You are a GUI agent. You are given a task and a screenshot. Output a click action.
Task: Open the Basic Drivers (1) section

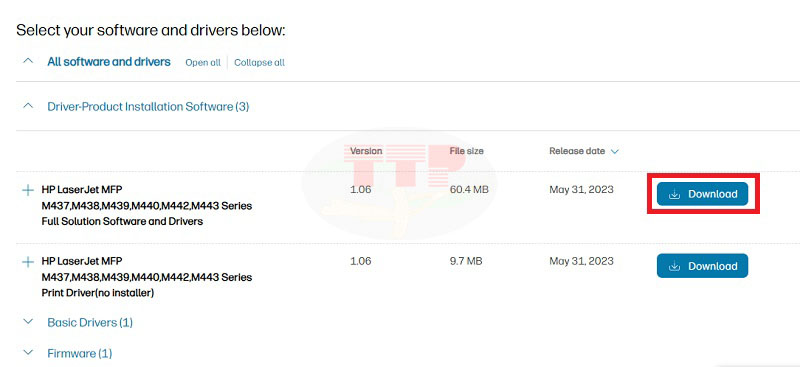tap(90, 323)
